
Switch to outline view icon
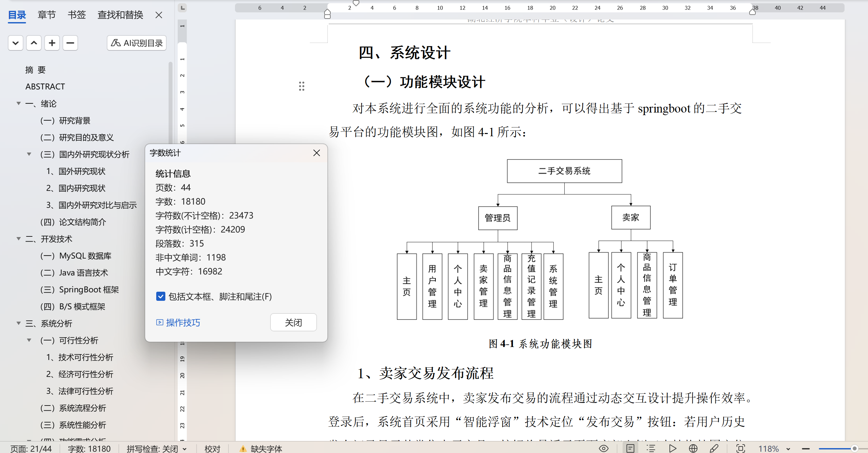point(651,448)
